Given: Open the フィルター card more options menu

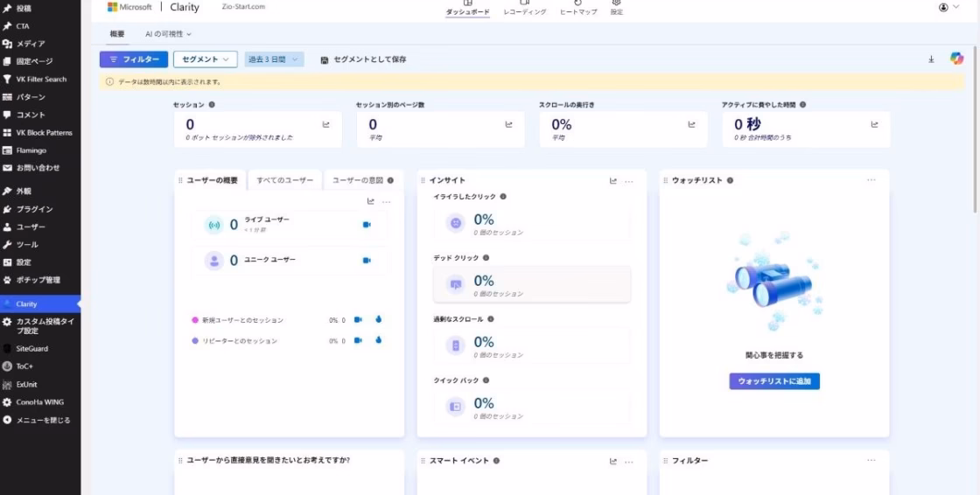Looking at the screenshot, I should click(x=871, y=460).
